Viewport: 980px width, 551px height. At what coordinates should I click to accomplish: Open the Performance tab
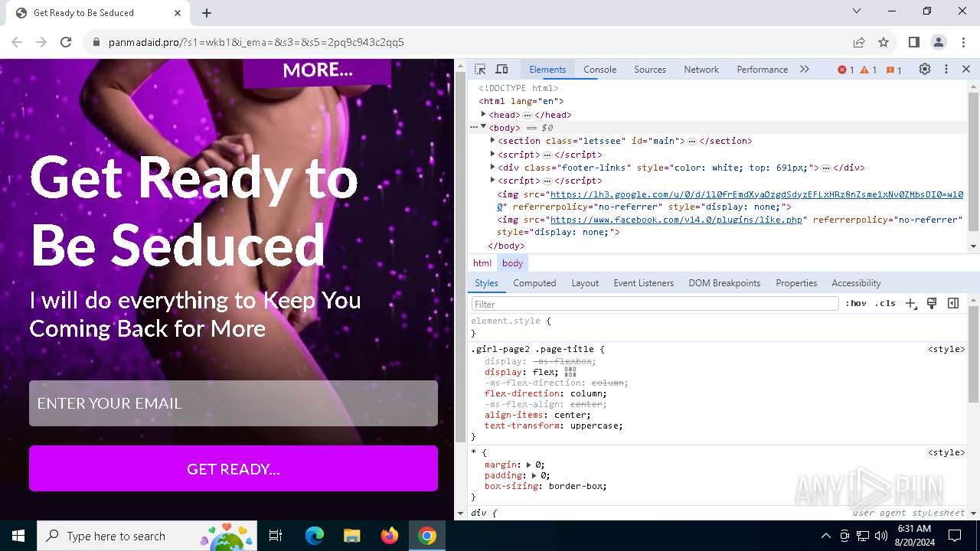click(762, 69)
